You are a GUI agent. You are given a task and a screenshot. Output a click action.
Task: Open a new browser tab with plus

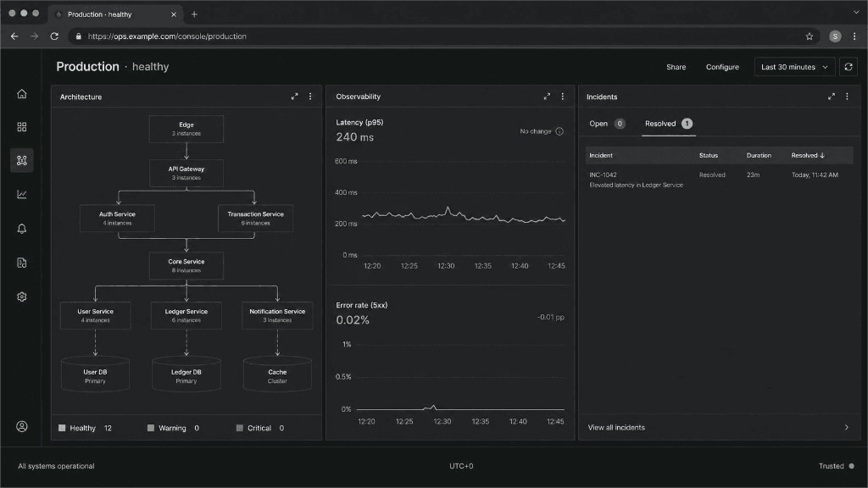[x=194, y=14]
